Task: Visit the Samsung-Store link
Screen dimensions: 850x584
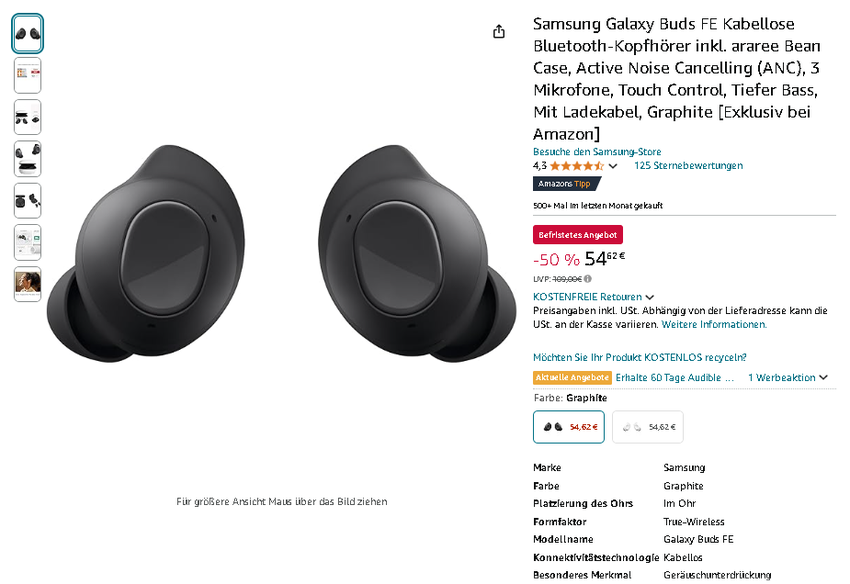Action: (x=597, y=151)
